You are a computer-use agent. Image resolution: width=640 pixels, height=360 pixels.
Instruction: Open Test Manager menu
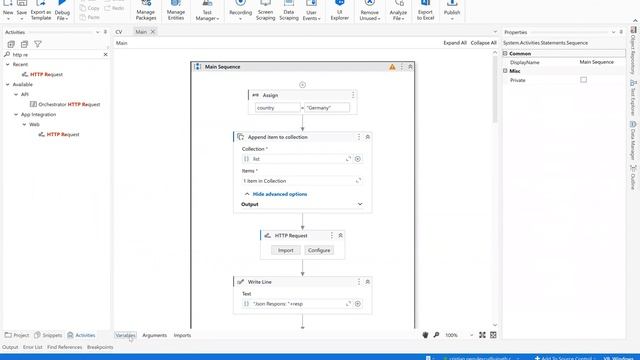(x=207, y=11)
